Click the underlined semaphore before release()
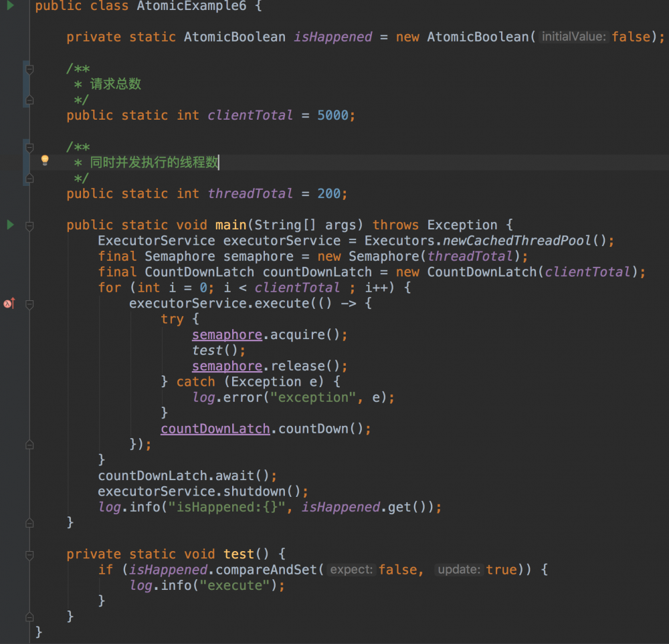This screenshot has height=644, width=669. pos(227,366)
